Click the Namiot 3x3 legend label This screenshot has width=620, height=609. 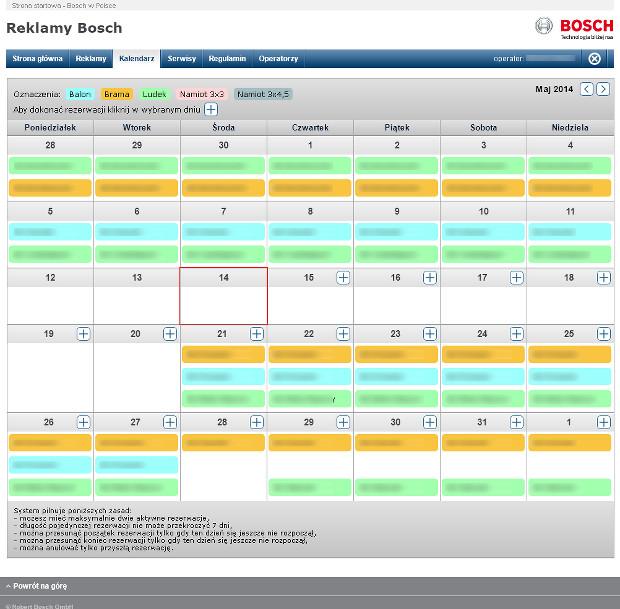tap(202, 94)
